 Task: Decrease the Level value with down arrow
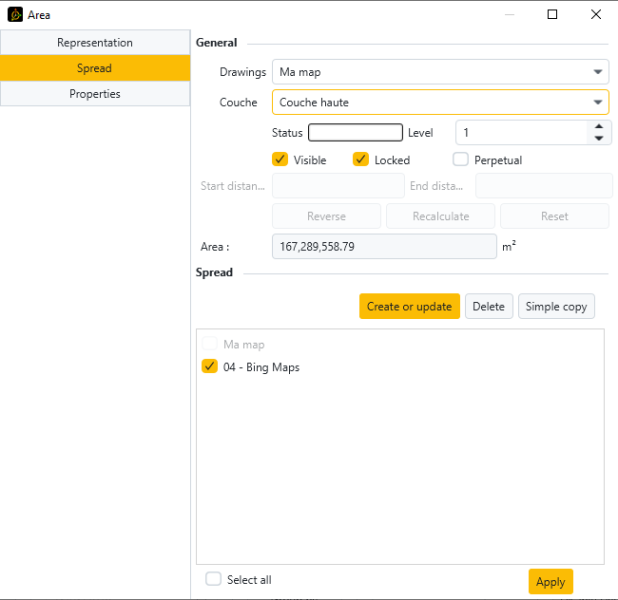click(598, 138)
